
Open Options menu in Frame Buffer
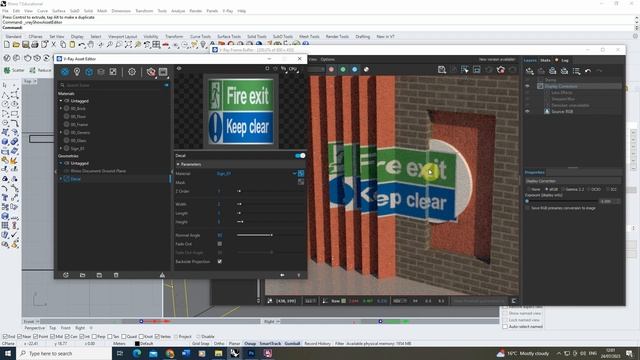[327, 59]
